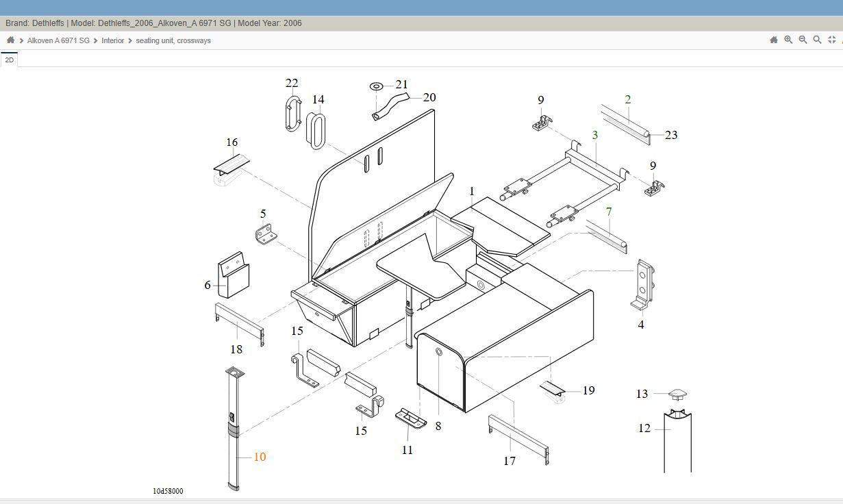Click the table leg drawing for part 10
This screenshot has width=843, height=504.
click(x=233, y=429)
